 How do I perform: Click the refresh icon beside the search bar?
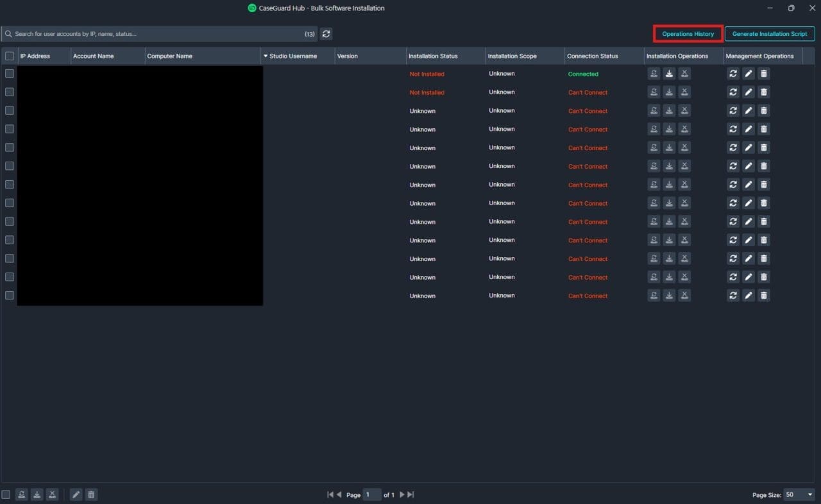(326, 34)
